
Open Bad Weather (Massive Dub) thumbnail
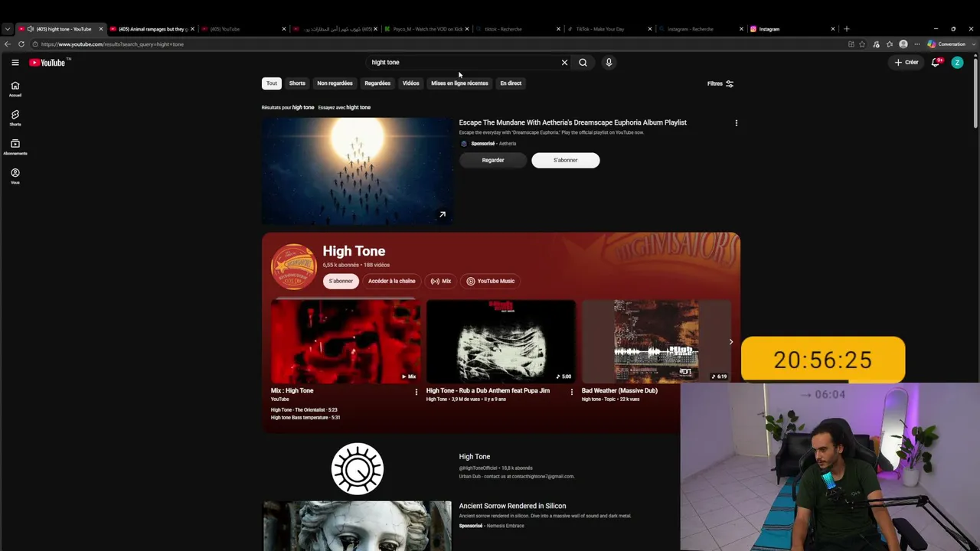click(656, 341)
